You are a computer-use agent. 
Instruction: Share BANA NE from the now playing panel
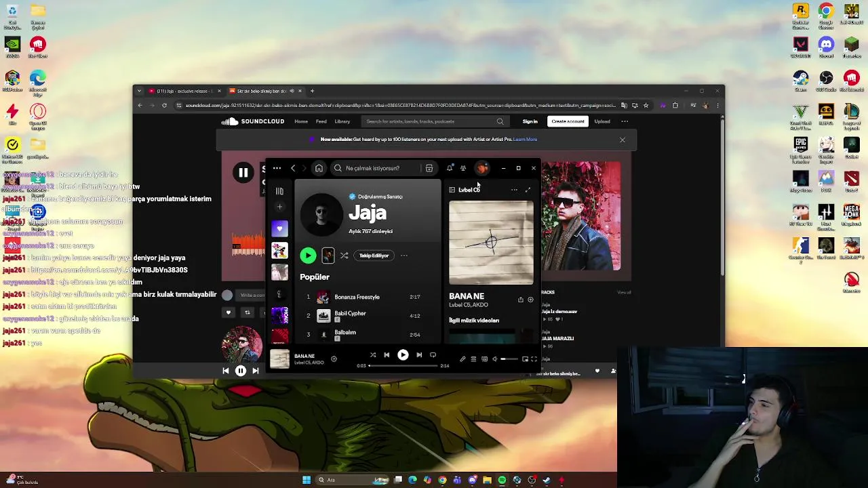click(521, 300)
